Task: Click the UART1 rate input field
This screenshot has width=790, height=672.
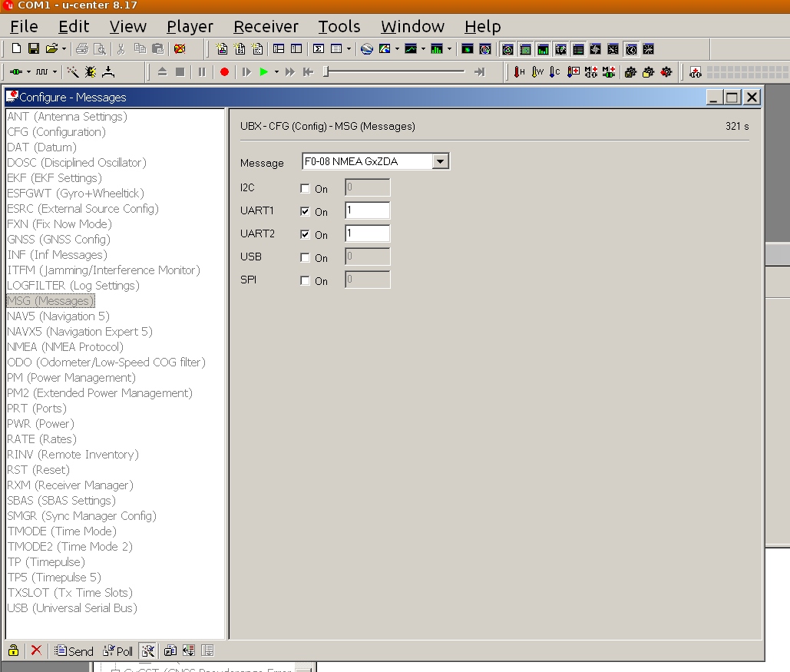Action: 367,210
